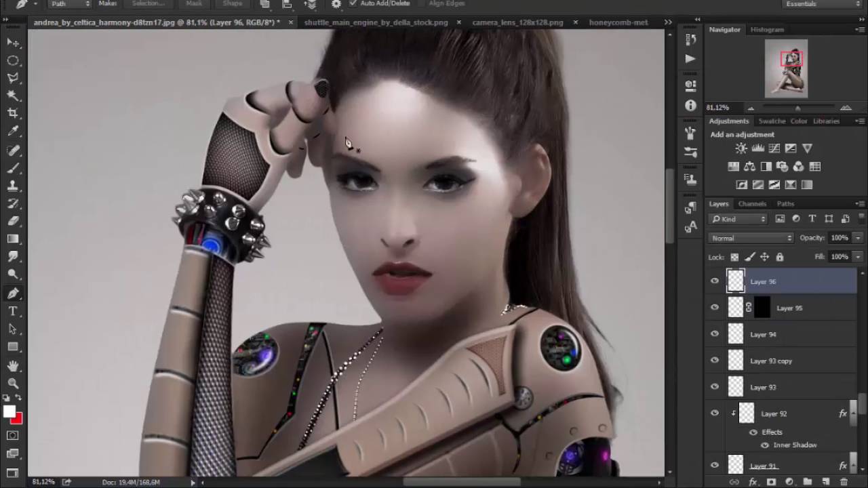Open the Adjustments panel flyout menu
The height and width of the screenshot is (488, 868).
coord(860,121)
